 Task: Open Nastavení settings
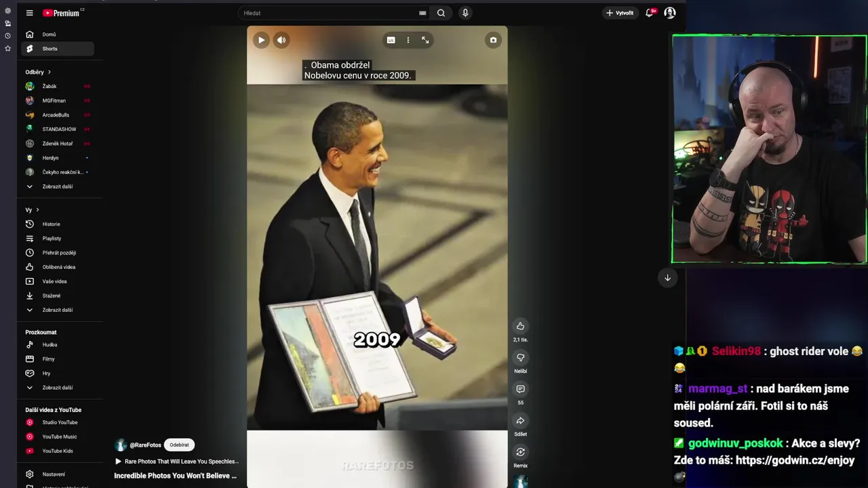point(58,474)
